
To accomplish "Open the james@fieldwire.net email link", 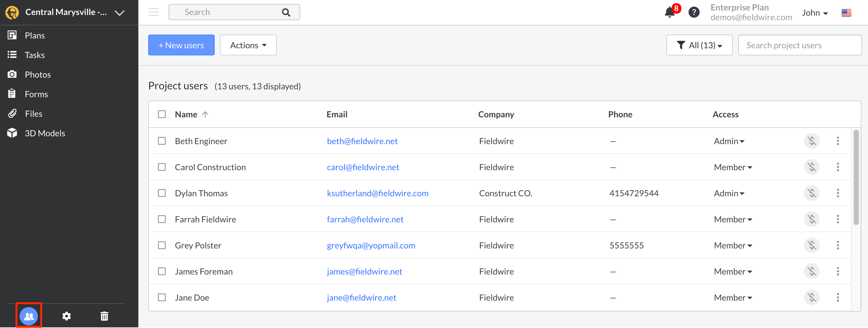I will click(364, 272).
